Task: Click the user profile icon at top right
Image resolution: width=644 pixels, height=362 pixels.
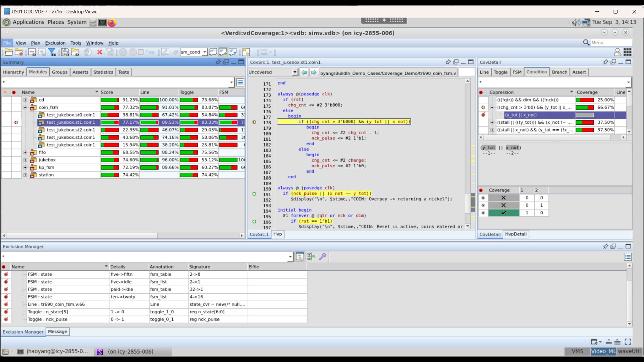Action: [x=617, y=52]
